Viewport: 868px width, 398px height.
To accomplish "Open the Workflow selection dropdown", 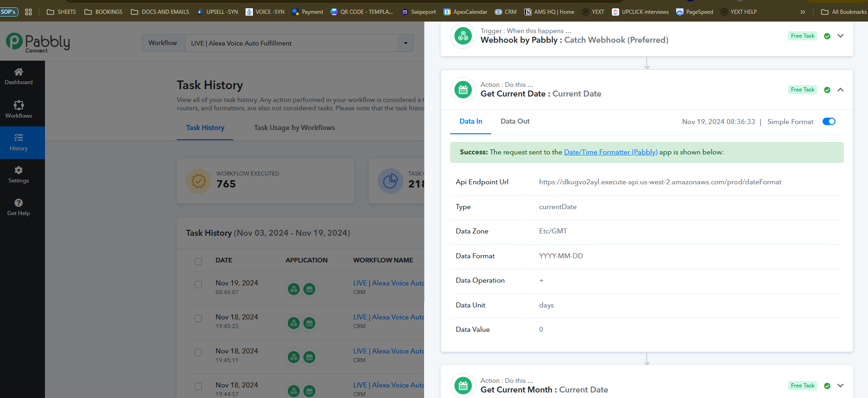I will (x=299, y=43).
